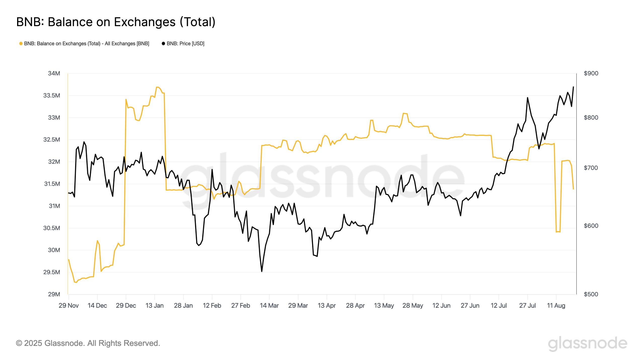Click the '27 Jul' x-axis date label
The height and width of the screenshot is (362, 644).
[x=527, y=306]
